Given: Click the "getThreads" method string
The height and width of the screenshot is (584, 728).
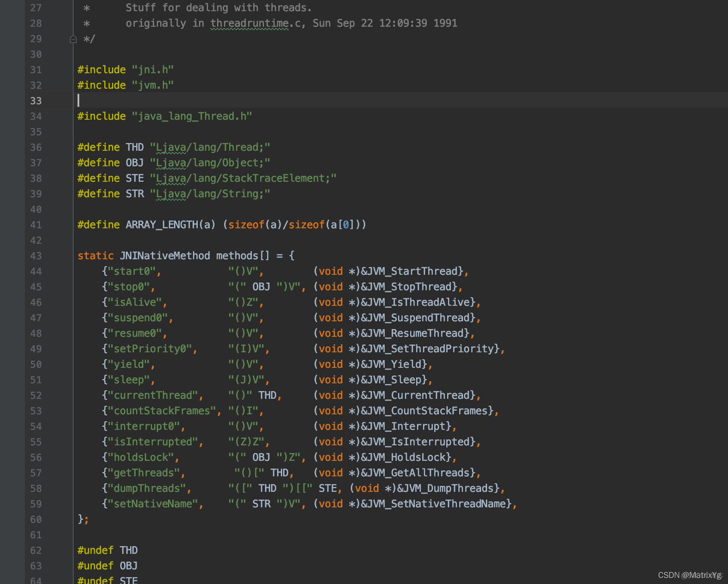Looking at the screenshot, I should coord(143,473).
